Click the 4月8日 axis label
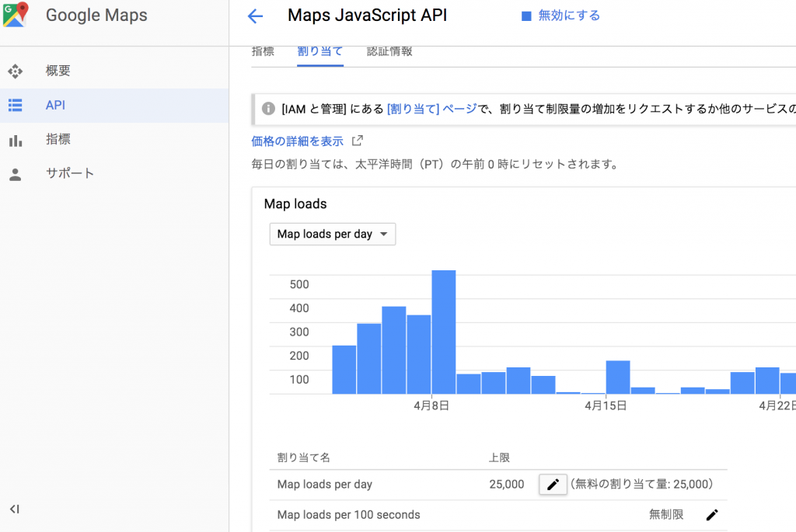Viewport: 796px width, 532px height. [431, 405]
